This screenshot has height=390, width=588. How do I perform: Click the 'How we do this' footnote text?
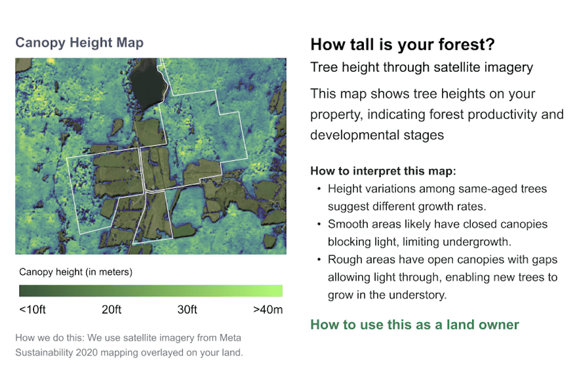[x=129, y=345]
